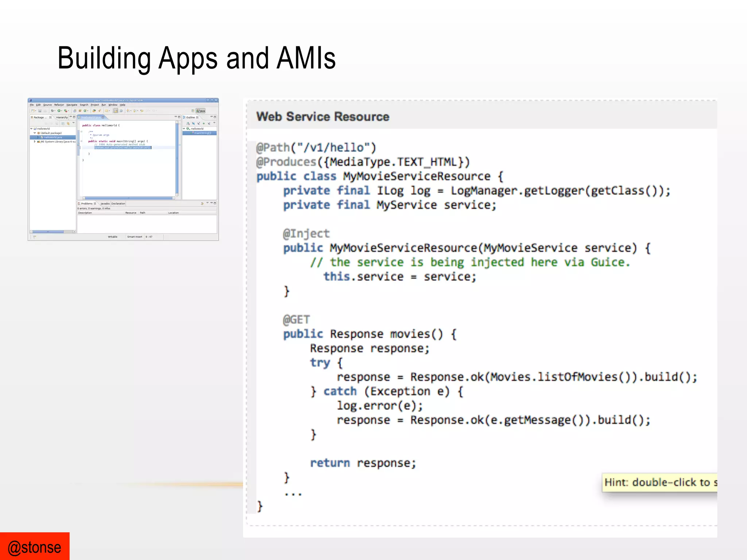Viewport: 747px width, 560px height.
Task: Collapse the (default package) tree node
Action: click(35, 133)
